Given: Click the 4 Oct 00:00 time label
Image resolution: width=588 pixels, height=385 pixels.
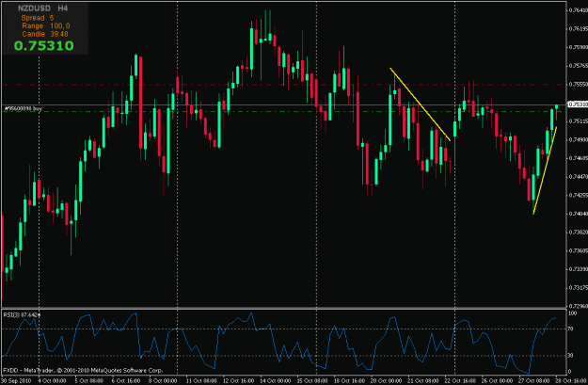Looking at the screenshot, I should click(52, 381).
